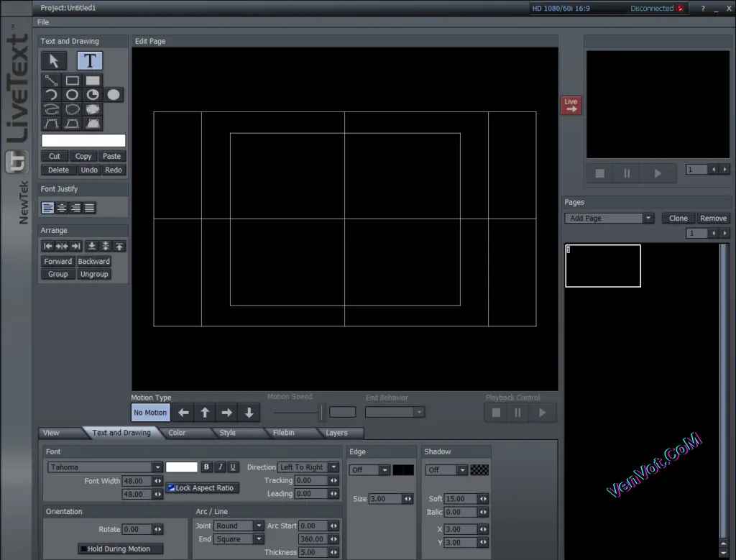The image size is (736, 560).
Task: Click the left align text icon
Action: [47, 208]
